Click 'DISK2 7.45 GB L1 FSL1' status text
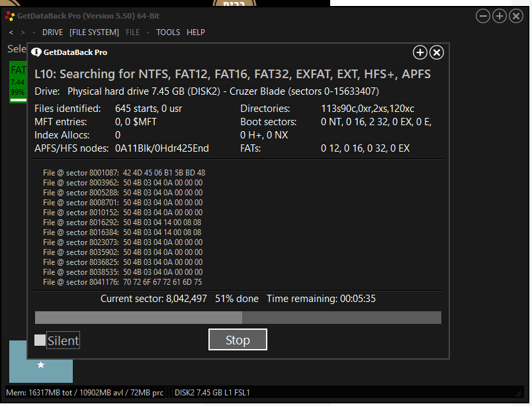Screen dimensions: 532x406 [x=212, y=393]
